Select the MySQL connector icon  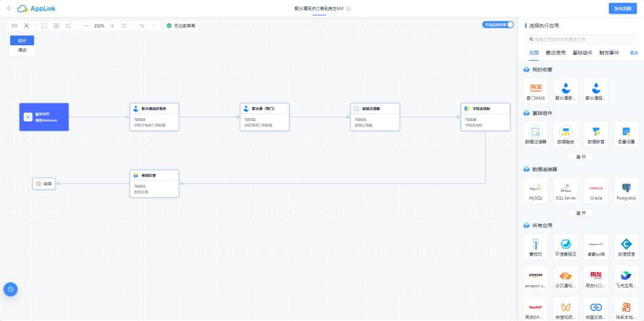pos(535,191)
